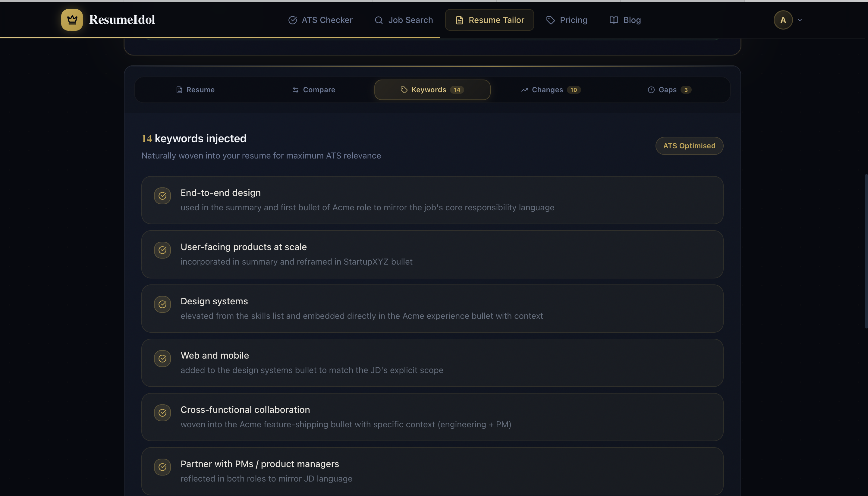Open the user avatar A menu
Screen dimensions: 868x496
783,20
